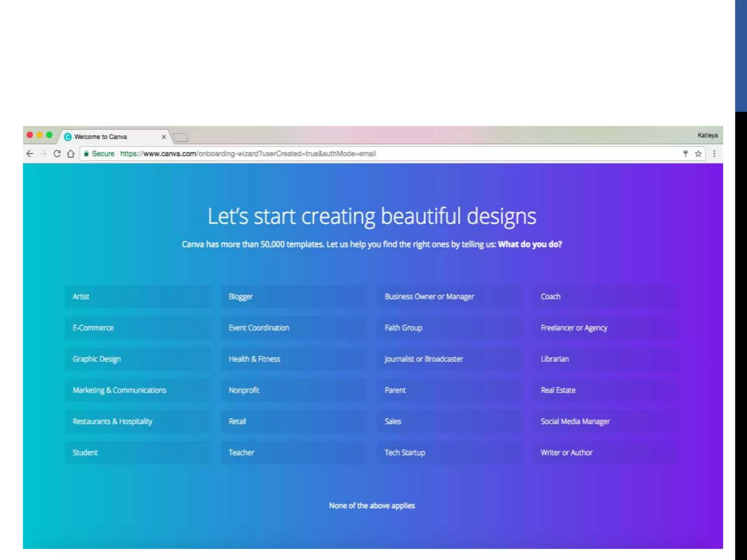The image size is (747, 560).
Task: Click the bookmark star icon
Action: pos(698,153)
